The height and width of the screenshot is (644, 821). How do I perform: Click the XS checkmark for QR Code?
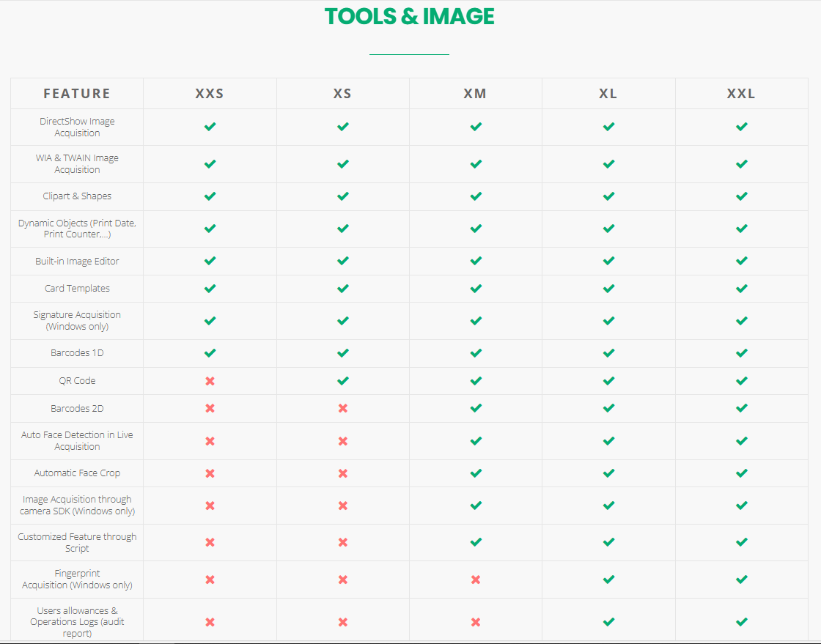342,381
